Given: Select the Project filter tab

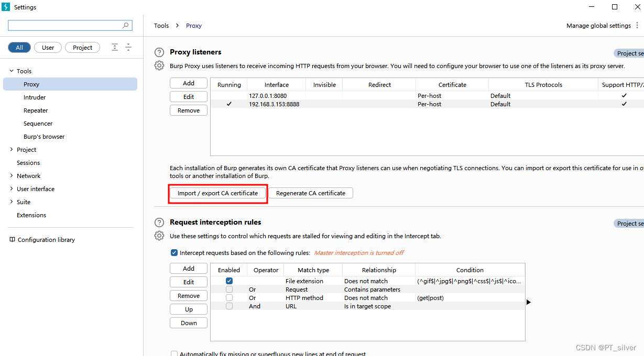Looking at the screenshot, I should (x=82, y=48).
